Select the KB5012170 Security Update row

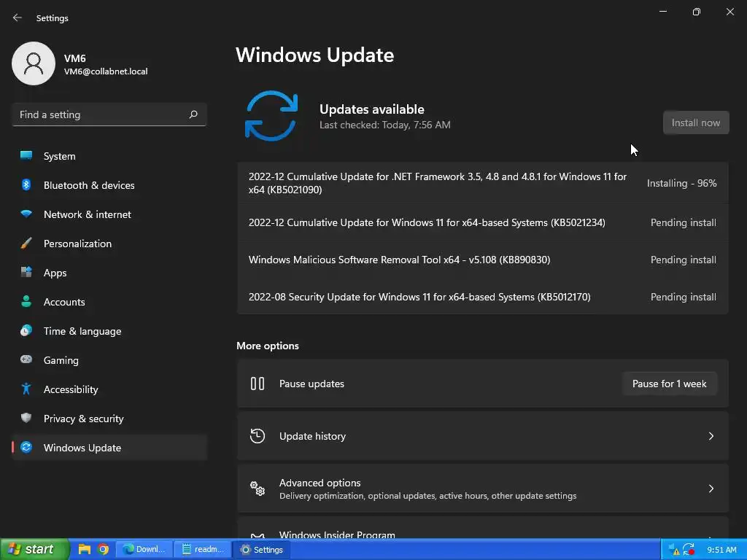point(483,297)
